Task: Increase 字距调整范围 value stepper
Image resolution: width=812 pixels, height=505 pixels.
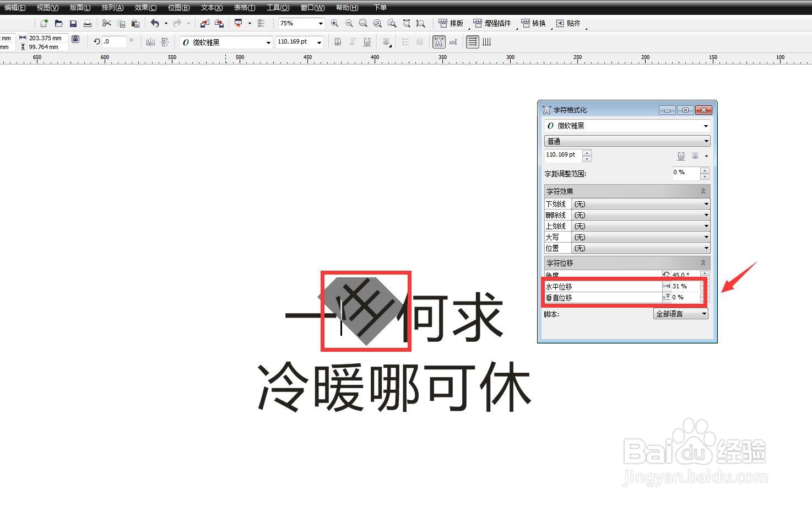Action: (x=705, y=170)
